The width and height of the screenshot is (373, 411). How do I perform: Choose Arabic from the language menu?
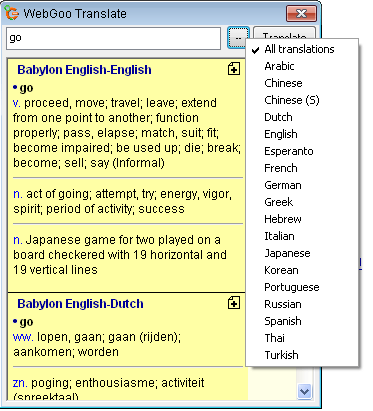coord(302,66)
